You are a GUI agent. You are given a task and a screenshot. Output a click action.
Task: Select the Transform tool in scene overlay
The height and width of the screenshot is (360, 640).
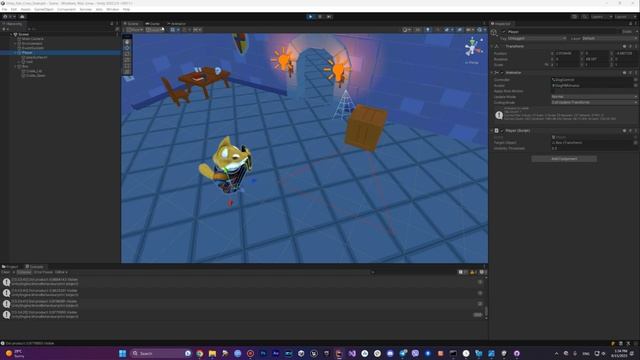[x=127, y=72]
